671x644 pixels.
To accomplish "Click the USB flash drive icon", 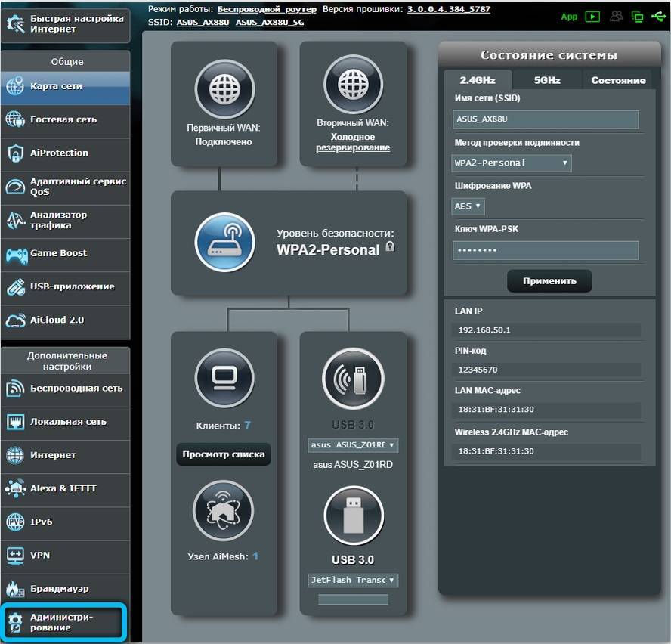I will (353, 516).
